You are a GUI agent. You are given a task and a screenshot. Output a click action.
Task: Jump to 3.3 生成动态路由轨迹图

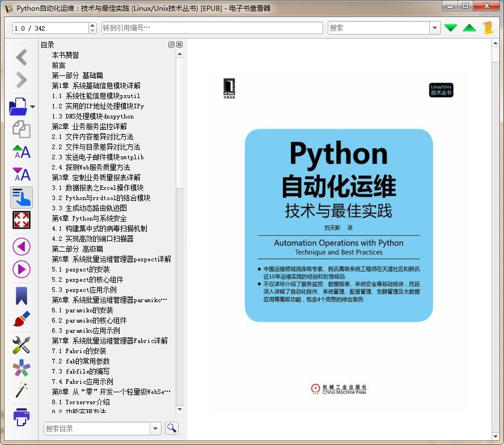pyautogui.click(x=90, y=208)
